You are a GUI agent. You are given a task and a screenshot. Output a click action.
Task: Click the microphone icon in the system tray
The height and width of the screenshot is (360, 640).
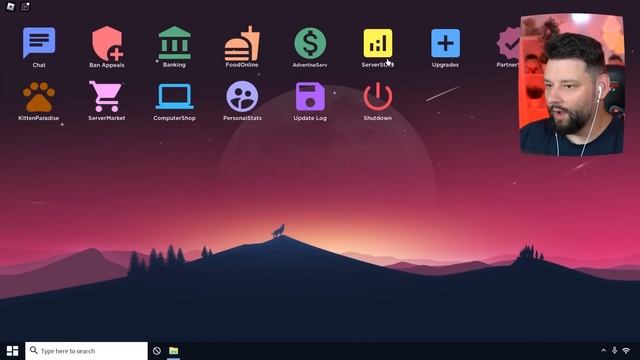click(614, 350)
